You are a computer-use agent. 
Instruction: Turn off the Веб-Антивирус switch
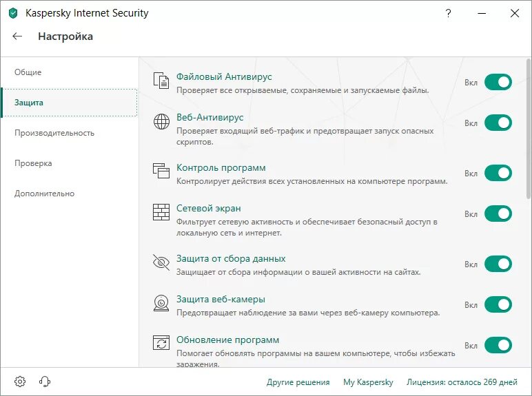click(498, 123)
